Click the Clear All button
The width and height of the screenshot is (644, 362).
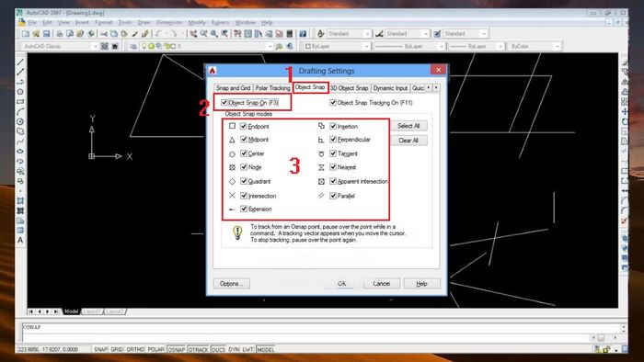[408, 141]
